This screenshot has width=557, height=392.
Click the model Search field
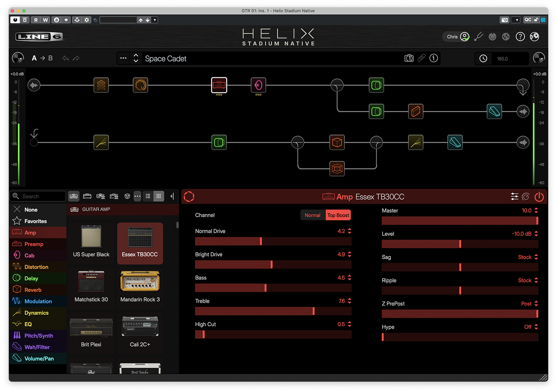tap(38, 196)
